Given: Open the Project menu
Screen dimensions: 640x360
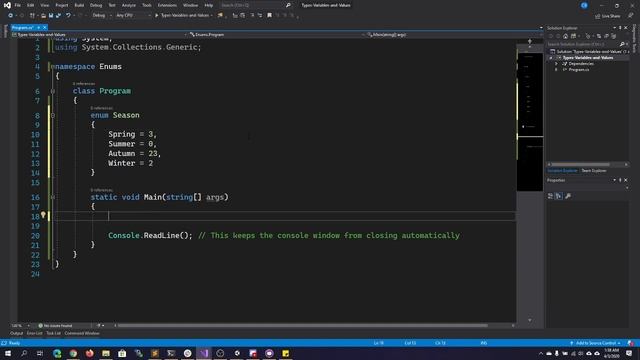Looking at the screenshot, I should coord(62,5).
